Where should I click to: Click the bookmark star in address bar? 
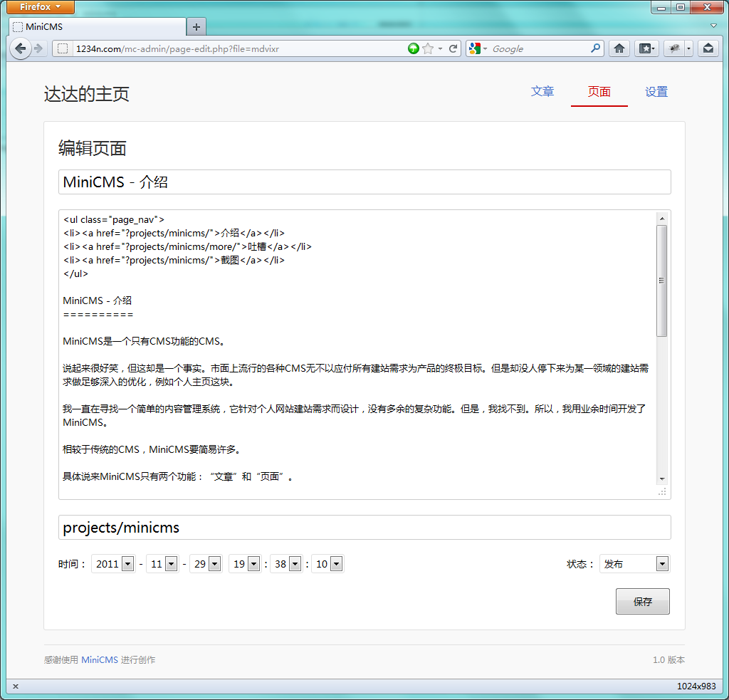427,48
